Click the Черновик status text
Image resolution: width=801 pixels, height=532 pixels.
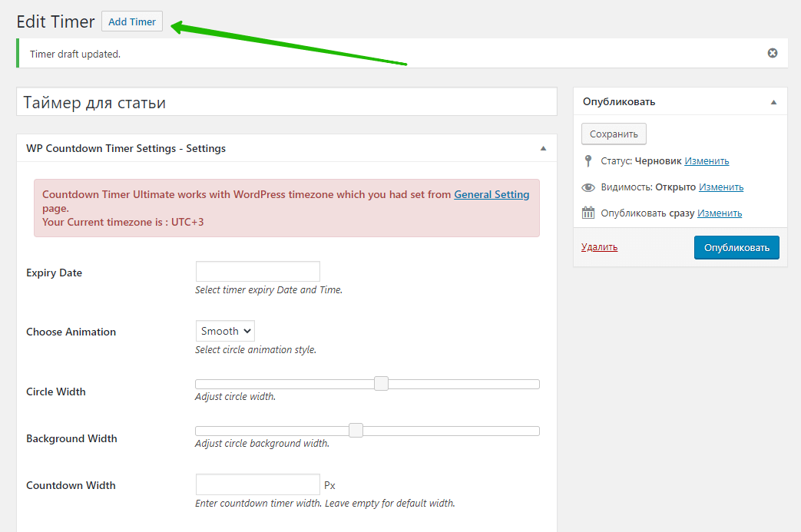[x=658, y=160]
